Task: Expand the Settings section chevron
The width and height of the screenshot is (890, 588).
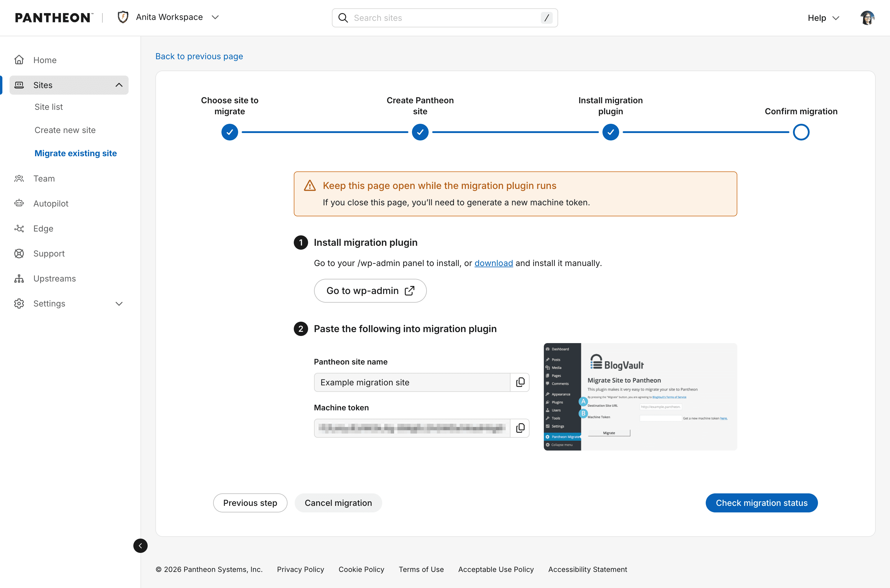Action: point(119,304)
